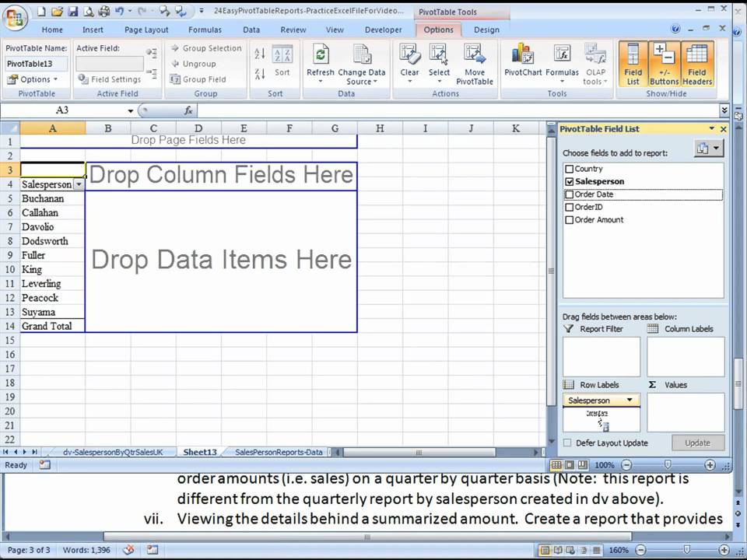Select the dv-SalespersonByQtrSalesUK sheet tab
The image size is (747, 560).
[x=113, y=453]
